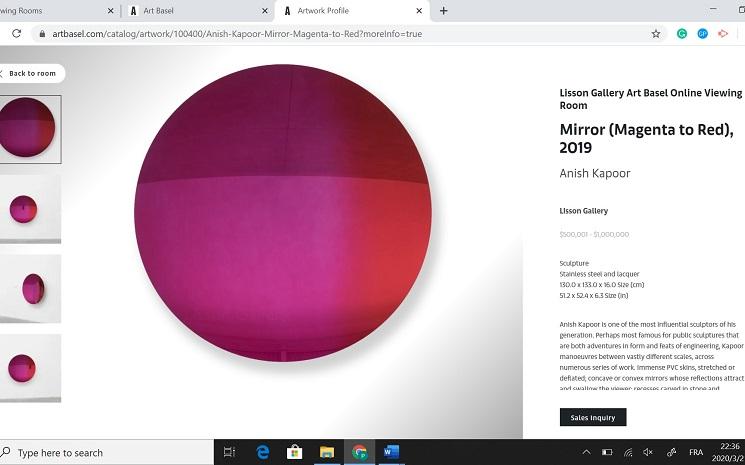Select the second thumbnail showing wall view
The image size is (745, 465).
pyautogui.click(x=30, y=209)
